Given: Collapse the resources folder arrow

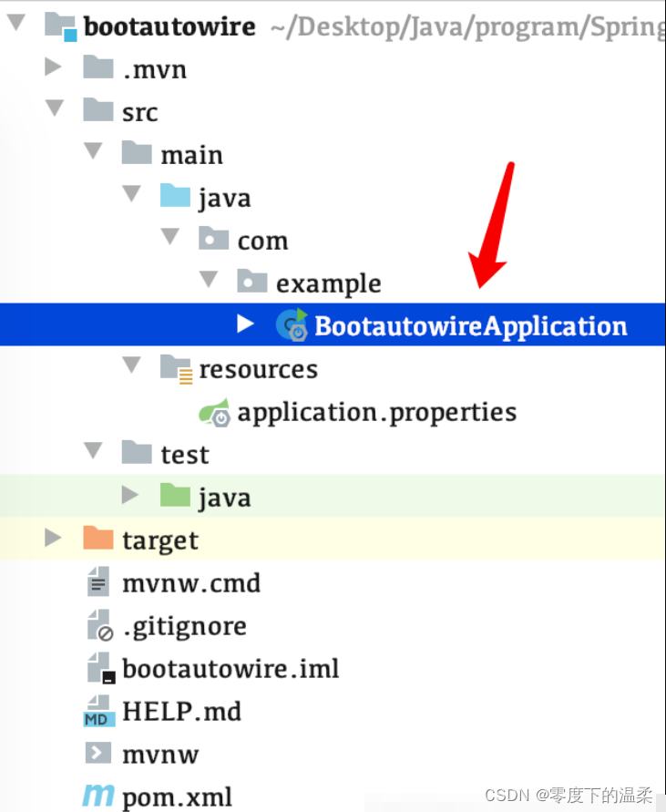Looking at the screenshot, I should pos(131,365).
